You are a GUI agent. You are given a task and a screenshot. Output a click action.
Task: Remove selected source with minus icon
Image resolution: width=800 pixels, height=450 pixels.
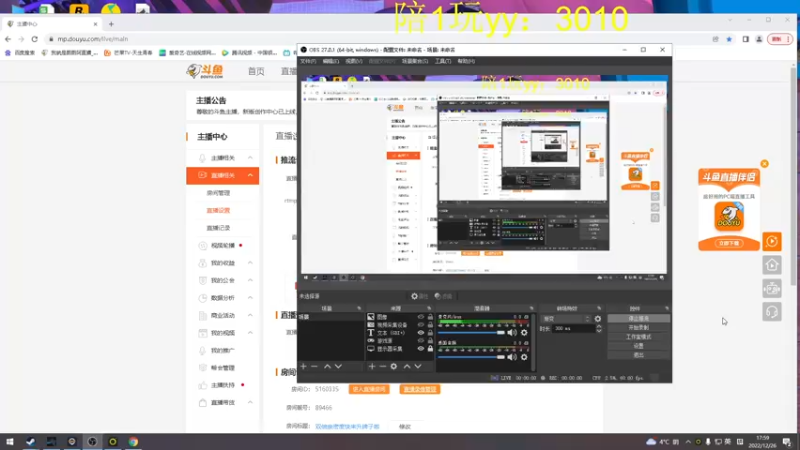pos(382,366)
